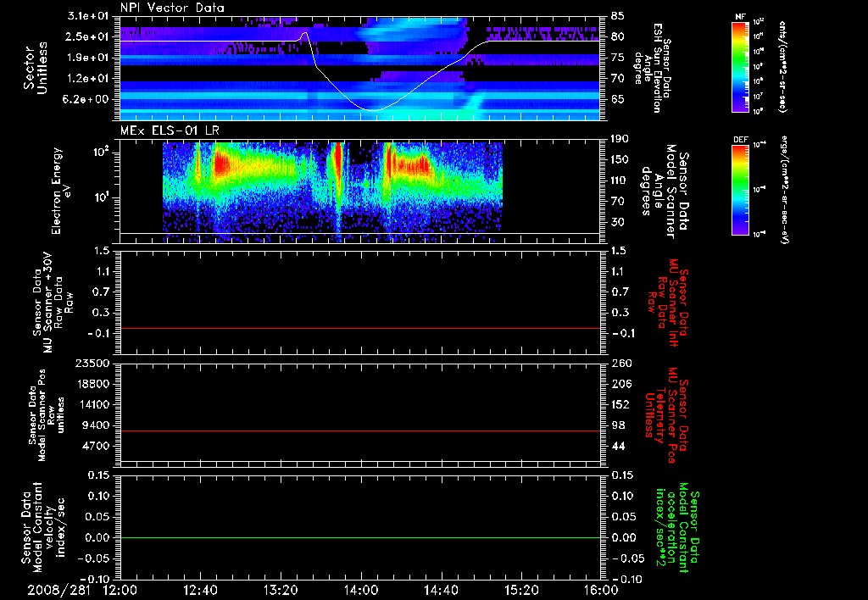The width and height of the screenshot is (868, 600).
Task: Click the '260' telemetry axis value
Action: click(620, 363)
